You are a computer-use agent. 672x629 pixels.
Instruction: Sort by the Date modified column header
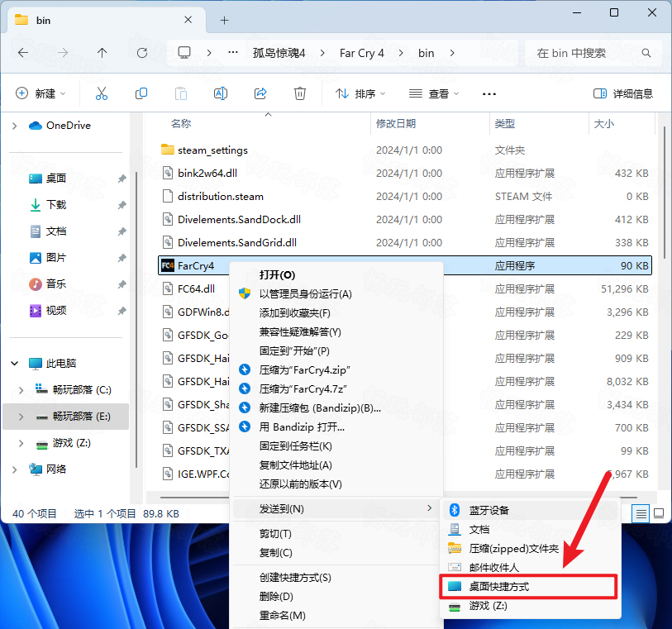[396, 124]
